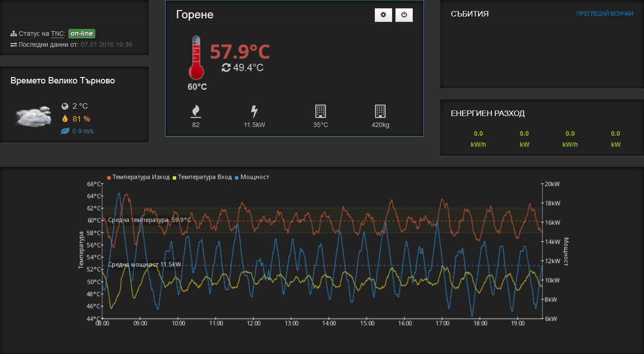Click the green on-line status badge
This screenshot has height=354, width=644.
pyautogui.click(x=82, y=33)
